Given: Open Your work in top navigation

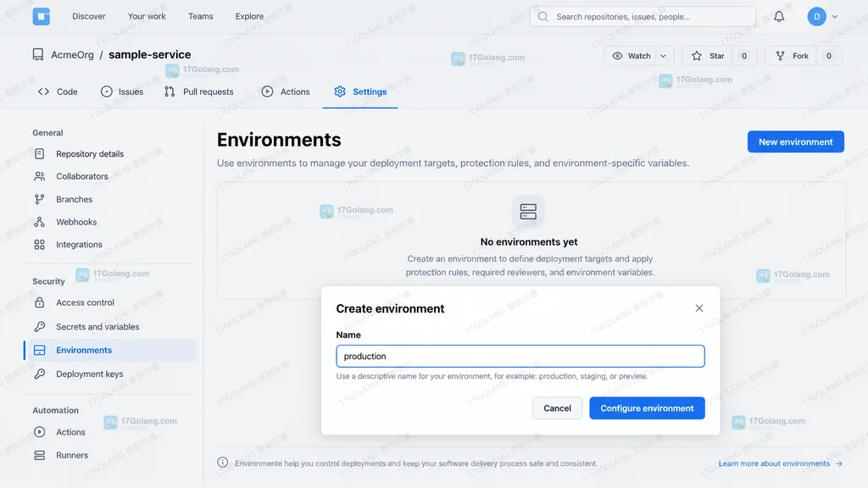Looking at the screenshot, I should point(147,17).
